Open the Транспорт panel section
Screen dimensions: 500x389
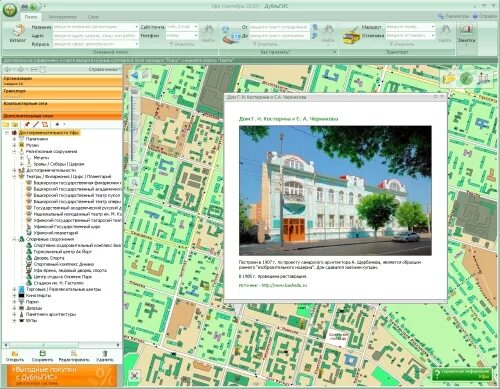click(x=62, y=93)
